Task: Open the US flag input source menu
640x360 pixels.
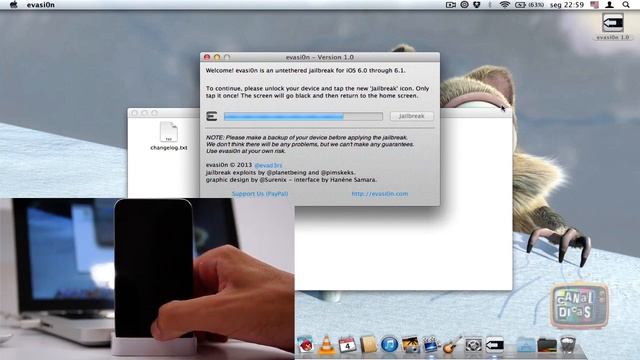Action: coord(595,5)
